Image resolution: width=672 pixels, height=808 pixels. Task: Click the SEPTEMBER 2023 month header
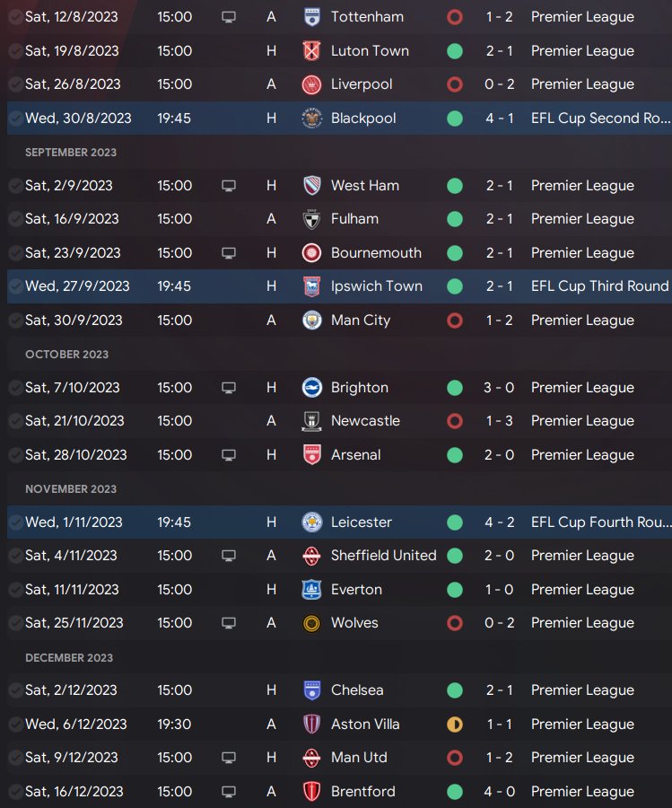(x=71, y=153)
